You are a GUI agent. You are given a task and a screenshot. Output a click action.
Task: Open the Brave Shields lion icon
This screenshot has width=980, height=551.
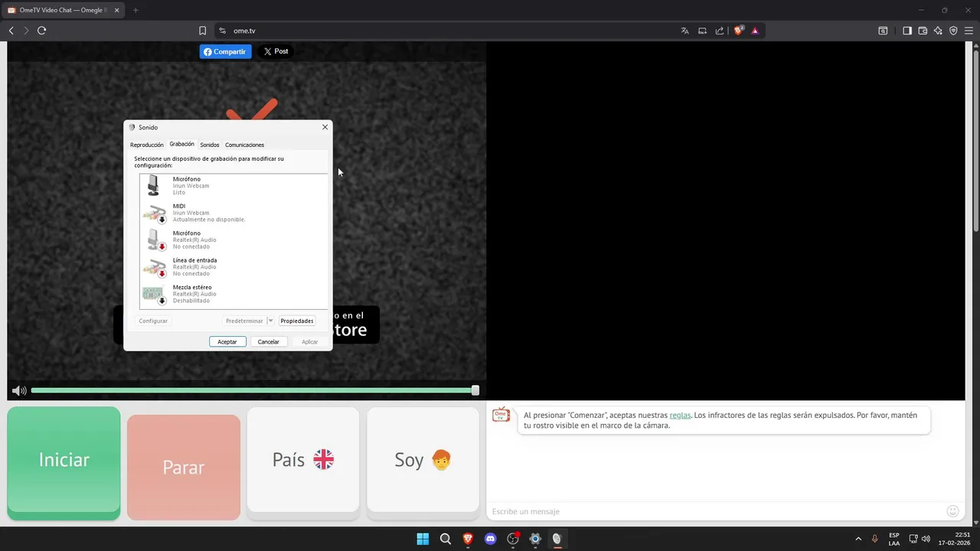point(739,31)
